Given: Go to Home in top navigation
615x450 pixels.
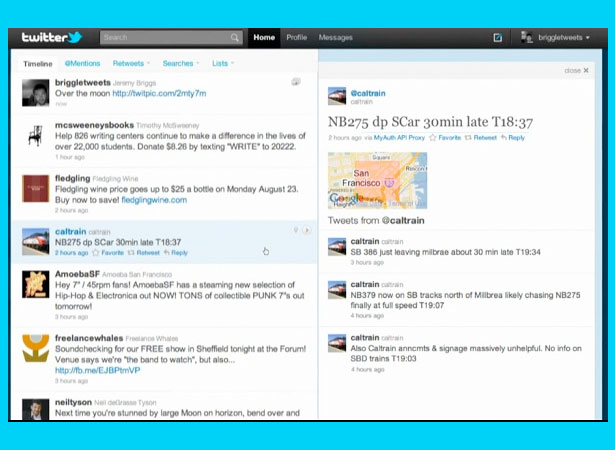Looking at the screenshot, I should (x=264, y=38).
